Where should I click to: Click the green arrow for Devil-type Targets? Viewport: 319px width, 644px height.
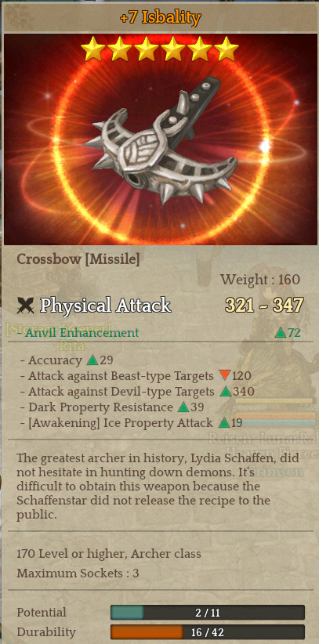tap(226, 392)
